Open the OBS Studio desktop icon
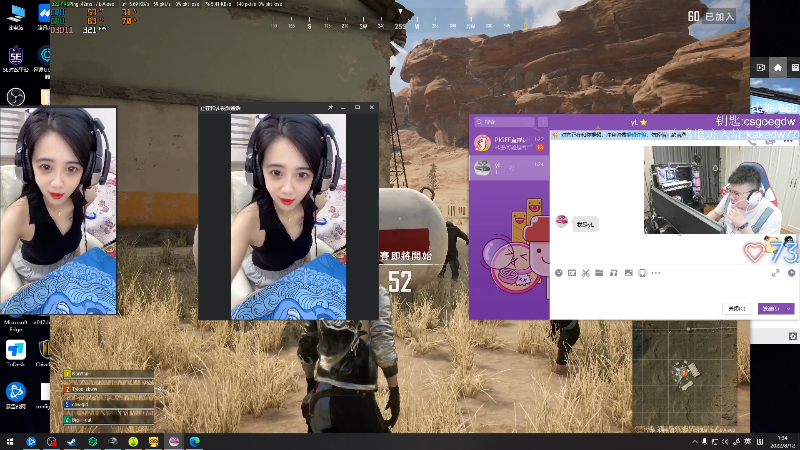This screenshot has height=450, width=800. (16, 96)
